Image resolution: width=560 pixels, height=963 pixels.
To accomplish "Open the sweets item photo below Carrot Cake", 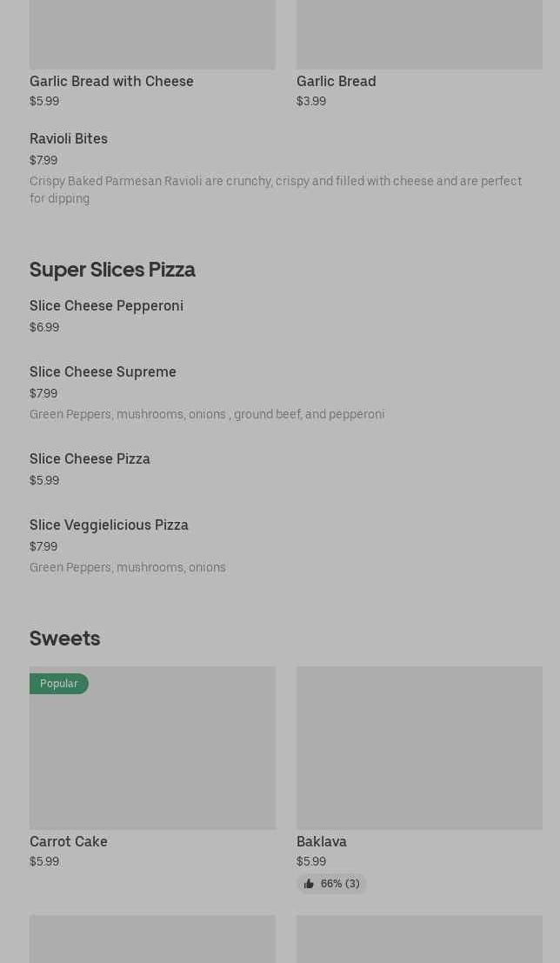I will tap(152, 940).
